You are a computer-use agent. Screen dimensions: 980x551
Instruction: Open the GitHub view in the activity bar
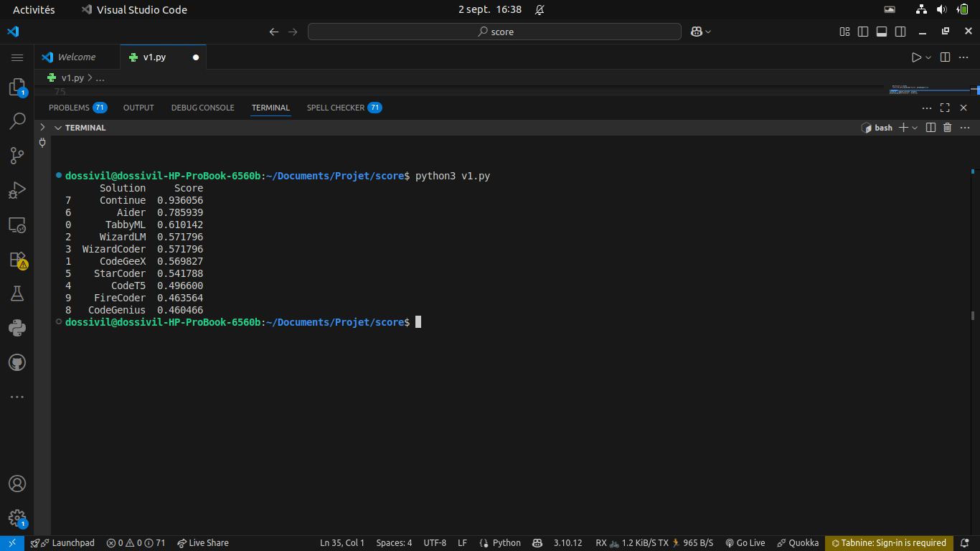17,362
